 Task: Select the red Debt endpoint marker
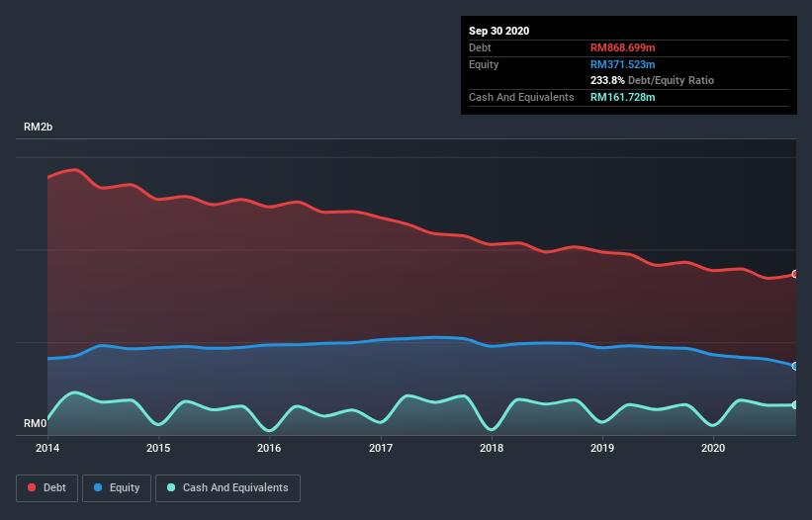coord(794,274)
